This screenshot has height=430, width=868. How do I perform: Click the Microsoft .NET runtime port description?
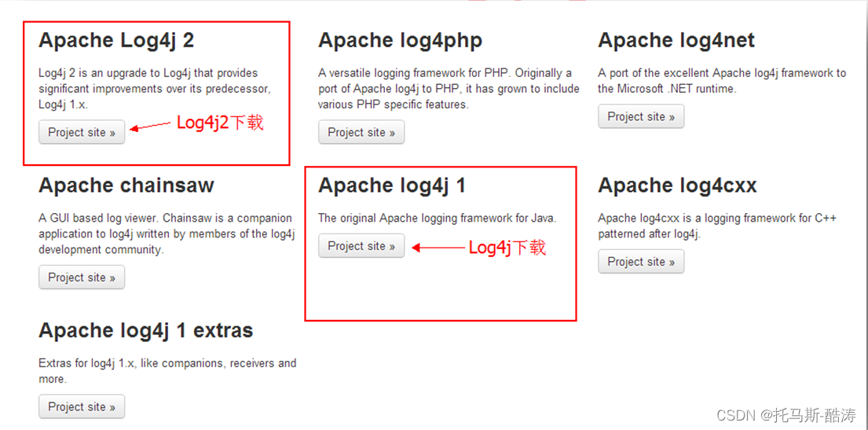point(722,81)
